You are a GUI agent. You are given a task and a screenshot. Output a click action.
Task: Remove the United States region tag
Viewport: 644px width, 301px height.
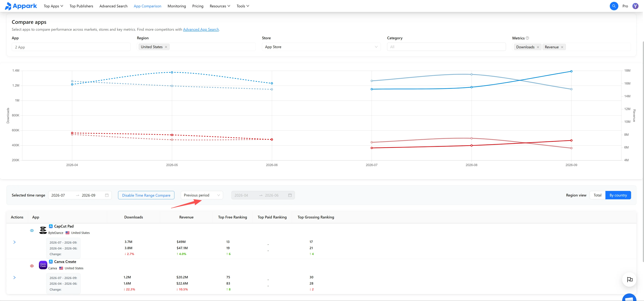click(166, 47)
